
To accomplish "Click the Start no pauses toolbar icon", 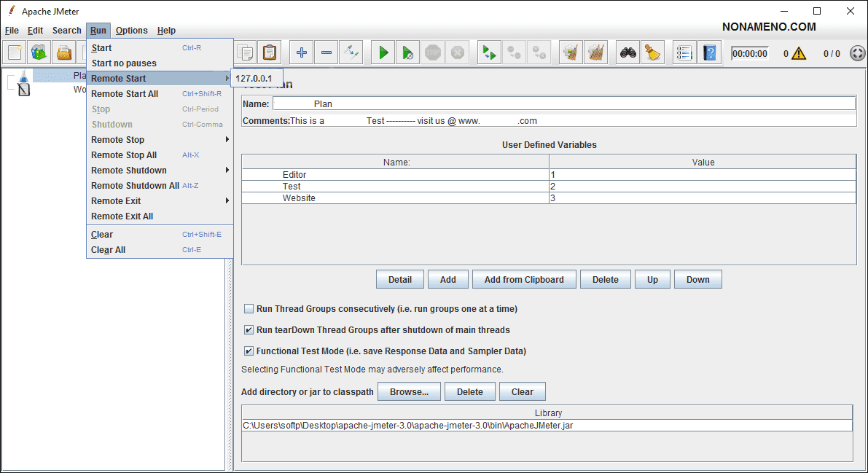I will (408, 52).
